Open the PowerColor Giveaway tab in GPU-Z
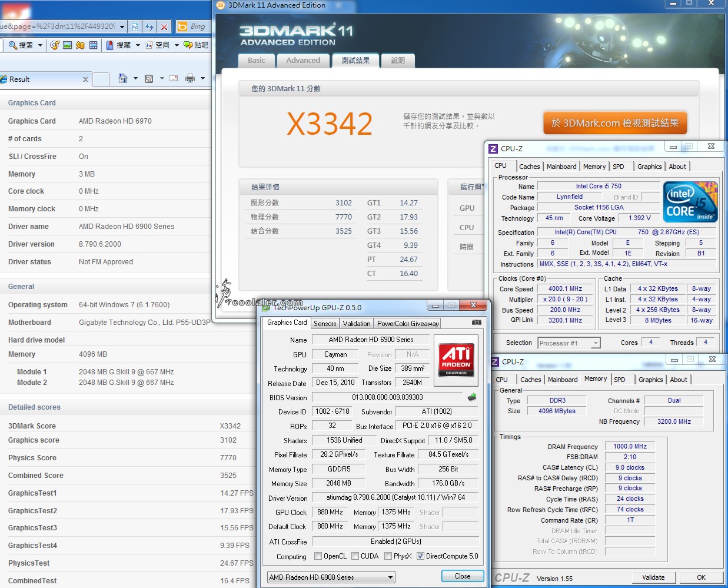 (x=408, y=324)
